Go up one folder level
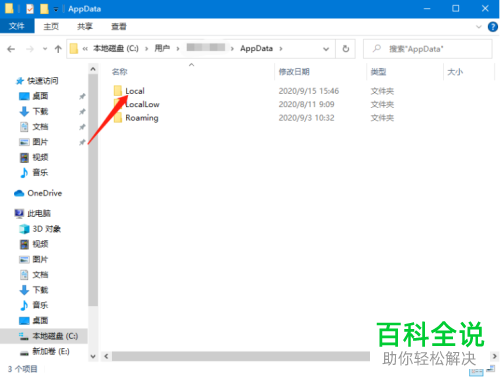This screenshot has height=379, width=500. [58, 49]
